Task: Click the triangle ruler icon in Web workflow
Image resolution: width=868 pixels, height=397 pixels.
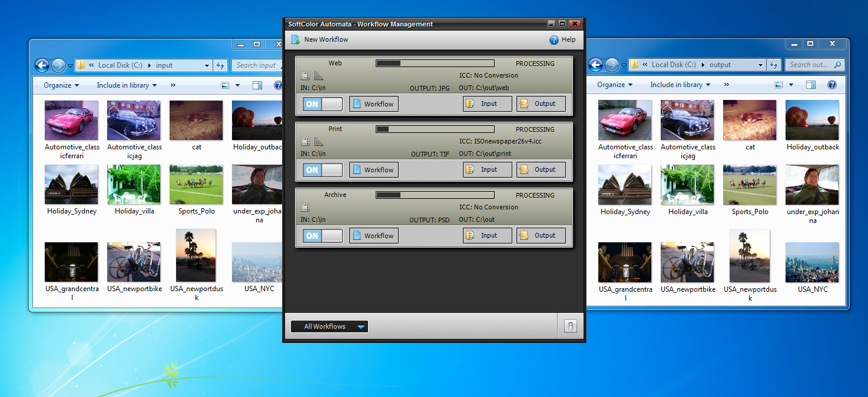Action: (319, 75)
